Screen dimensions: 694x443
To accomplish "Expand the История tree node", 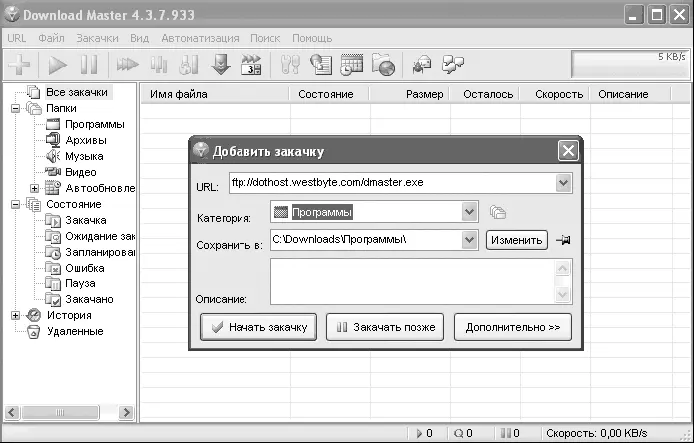I will pyautogui.click(x=15, y=315).
